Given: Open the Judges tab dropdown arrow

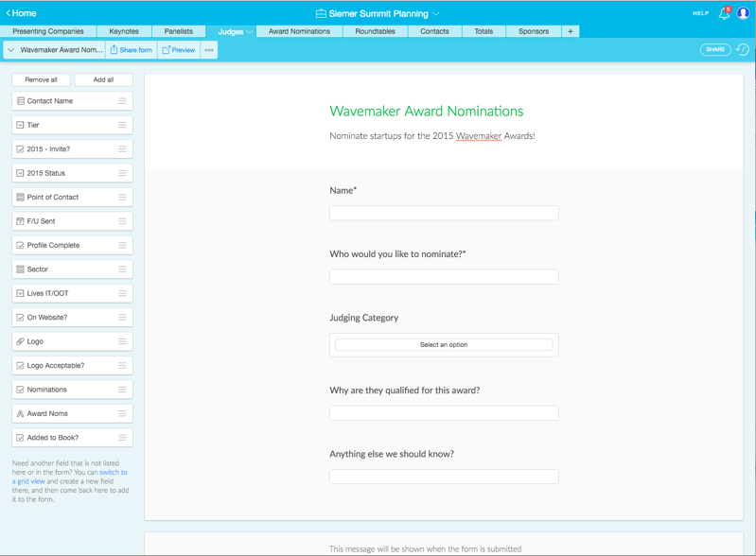Looking at the screenshot, I should click(x=249, y=32).
